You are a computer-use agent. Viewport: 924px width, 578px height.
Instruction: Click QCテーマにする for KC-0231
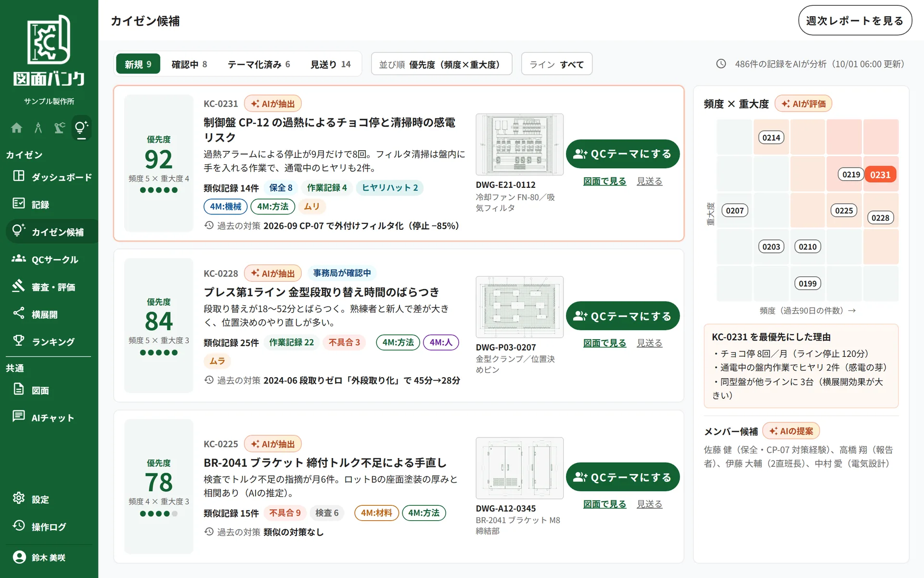[623, 154]
